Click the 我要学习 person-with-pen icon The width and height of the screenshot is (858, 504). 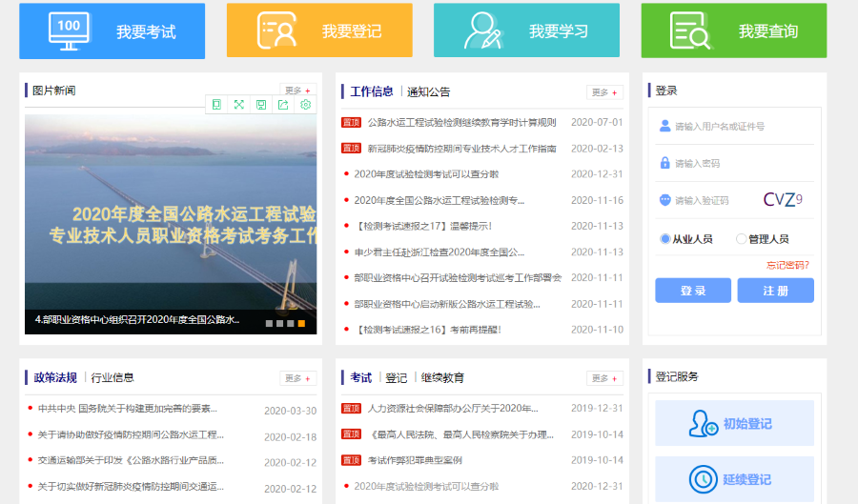pyautogui.click(x=483, y=30)
